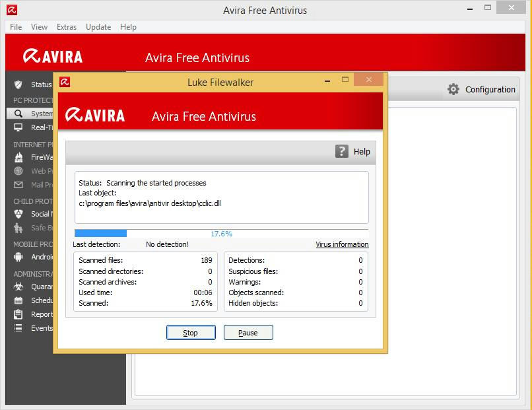Open the Scheduler calendar icon
Image resolution: width=532 pixels, height=410 pixels.
coord(18,300)
